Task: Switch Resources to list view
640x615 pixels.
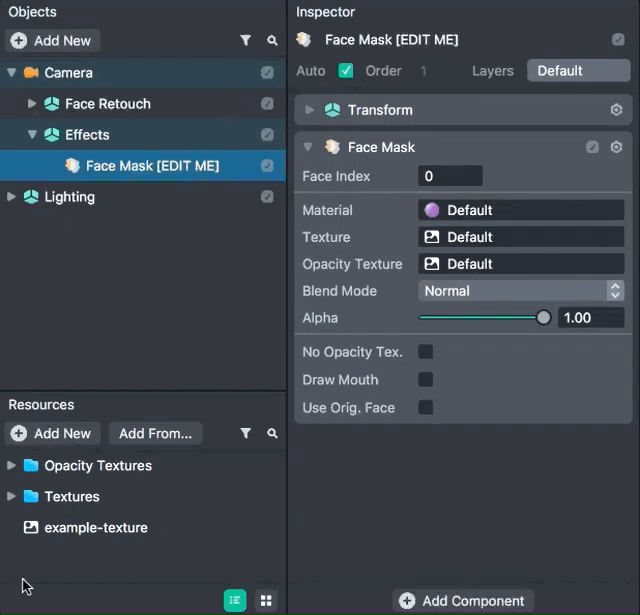Action: [235, 600]
